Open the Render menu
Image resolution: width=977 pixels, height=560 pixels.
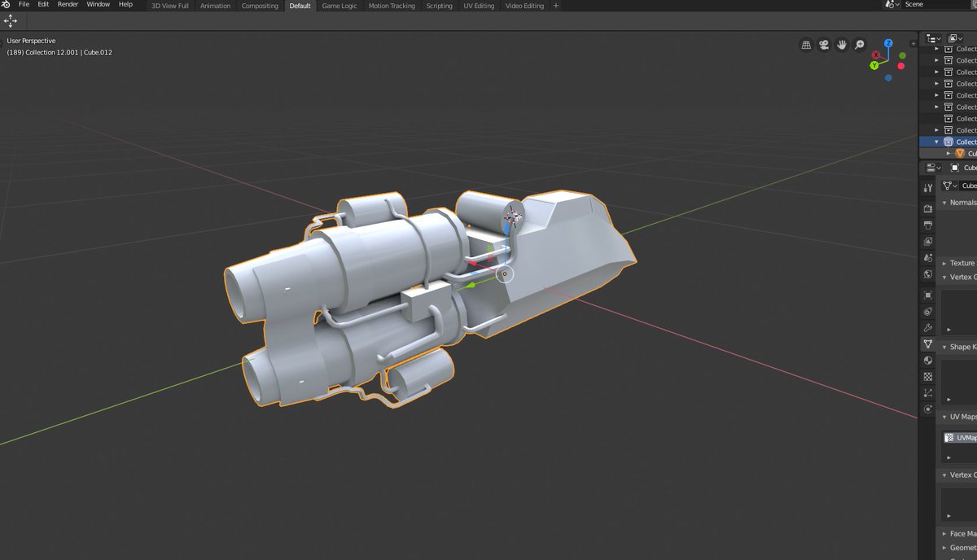point(68,6)
